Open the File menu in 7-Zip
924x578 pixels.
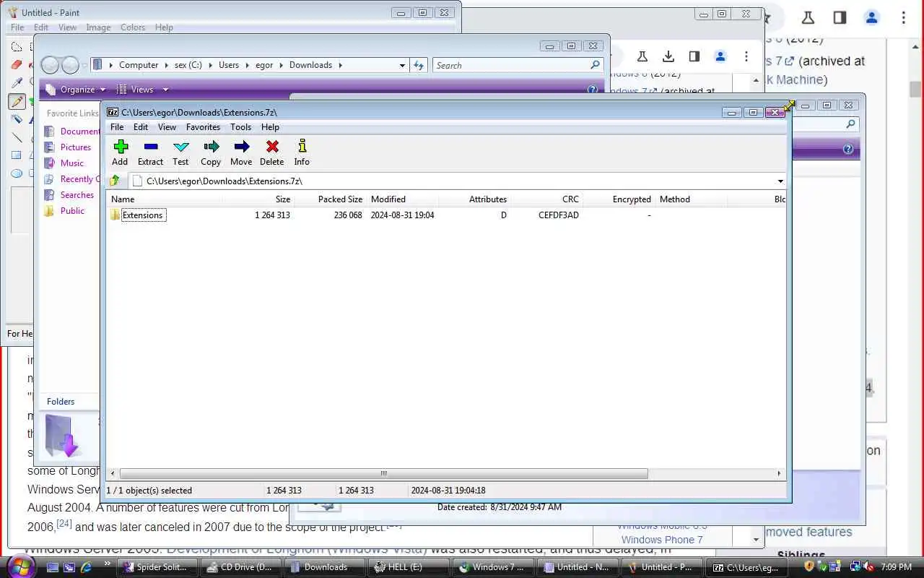[117, 127]
